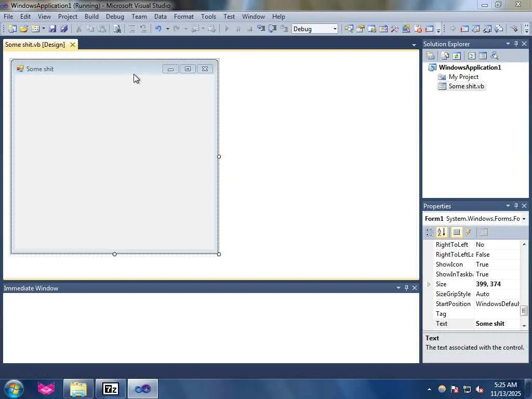Toggle auto-hide pin on Immediate Window
Screen dimensions: 532x399
(406, 288)
